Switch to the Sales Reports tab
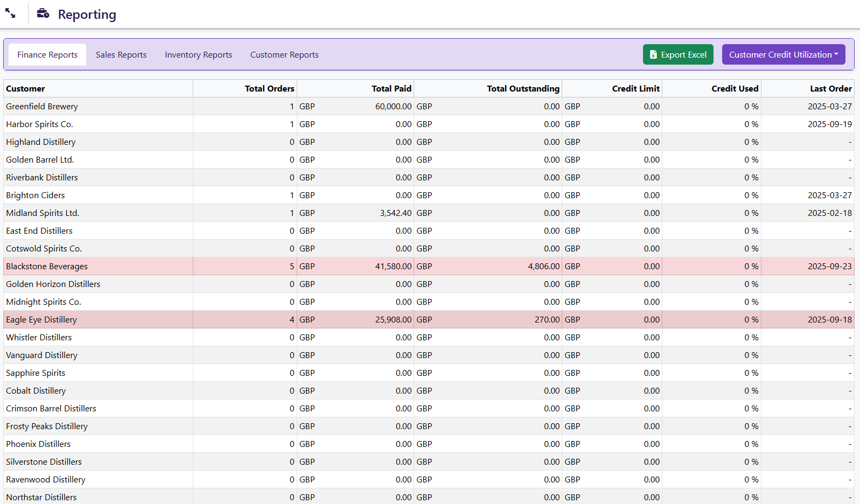 tap(121, 54)
